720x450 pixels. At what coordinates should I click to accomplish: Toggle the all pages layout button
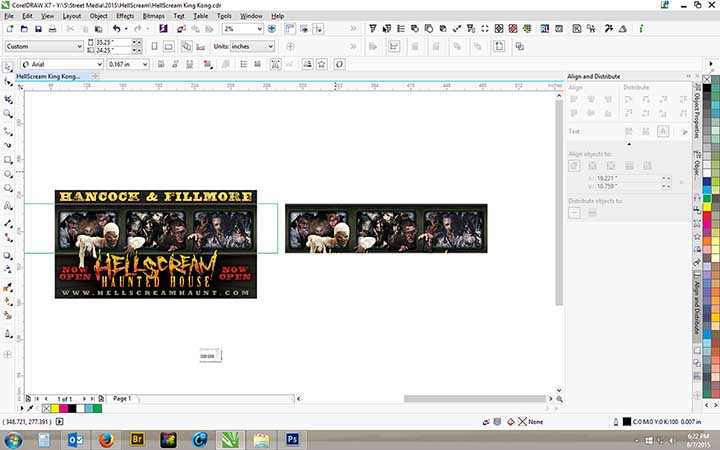tap(186, 46)
